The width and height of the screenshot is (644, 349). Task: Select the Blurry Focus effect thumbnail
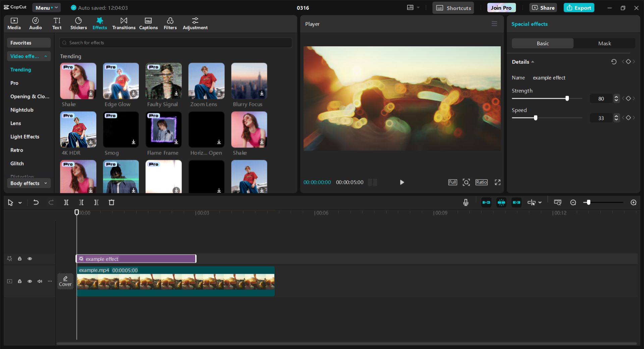(249, 81)
